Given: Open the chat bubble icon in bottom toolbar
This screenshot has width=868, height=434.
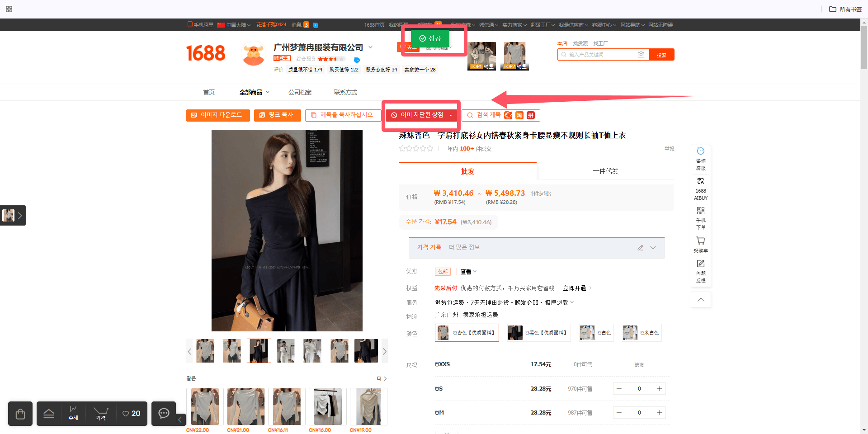Looking at the screenshot, I should tap(164, 413).
